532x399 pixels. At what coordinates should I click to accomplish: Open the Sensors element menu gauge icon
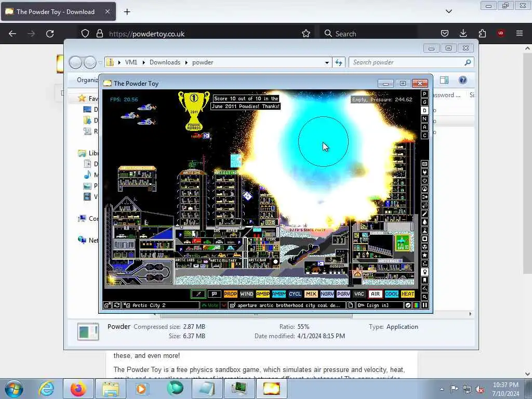(x=424, y=189)
